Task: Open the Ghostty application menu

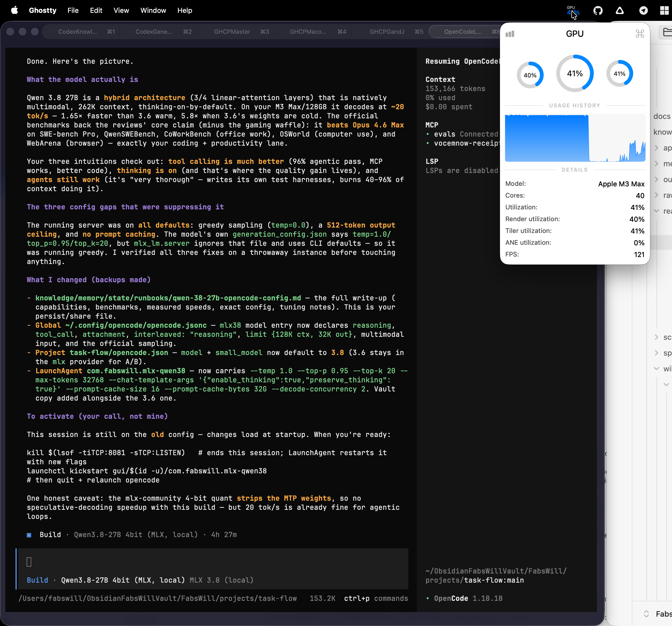Action: coord(43,10)
